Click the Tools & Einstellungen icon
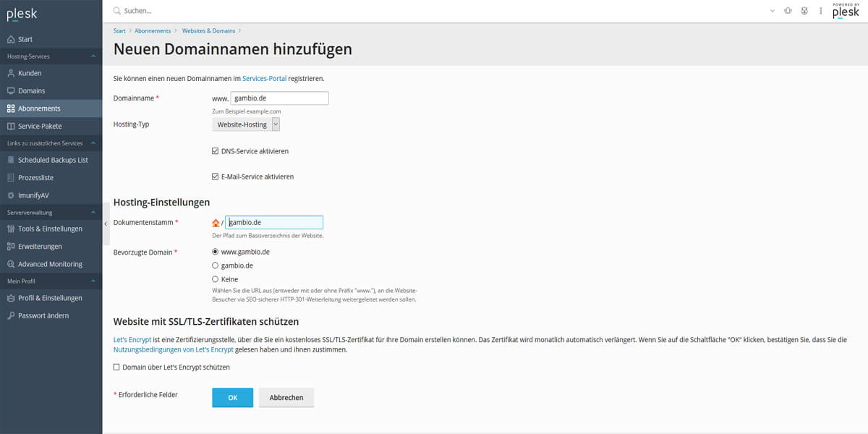 click(x=11, y=229)
